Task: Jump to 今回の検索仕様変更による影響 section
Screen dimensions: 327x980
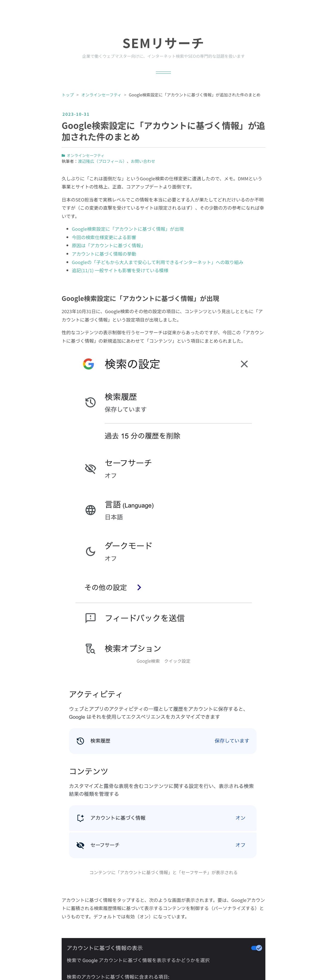Action: pos(104,237)
